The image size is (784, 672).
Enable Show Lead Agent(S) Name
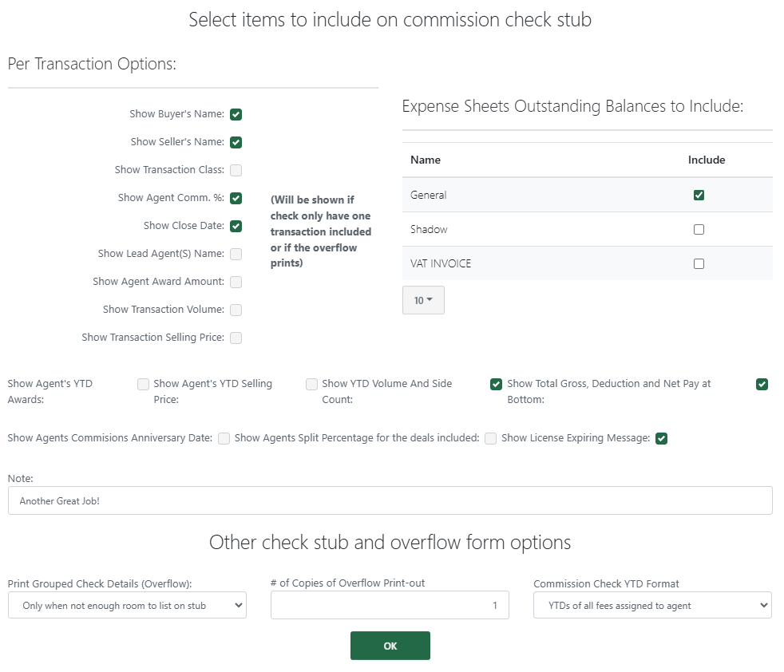click(236, 254)
